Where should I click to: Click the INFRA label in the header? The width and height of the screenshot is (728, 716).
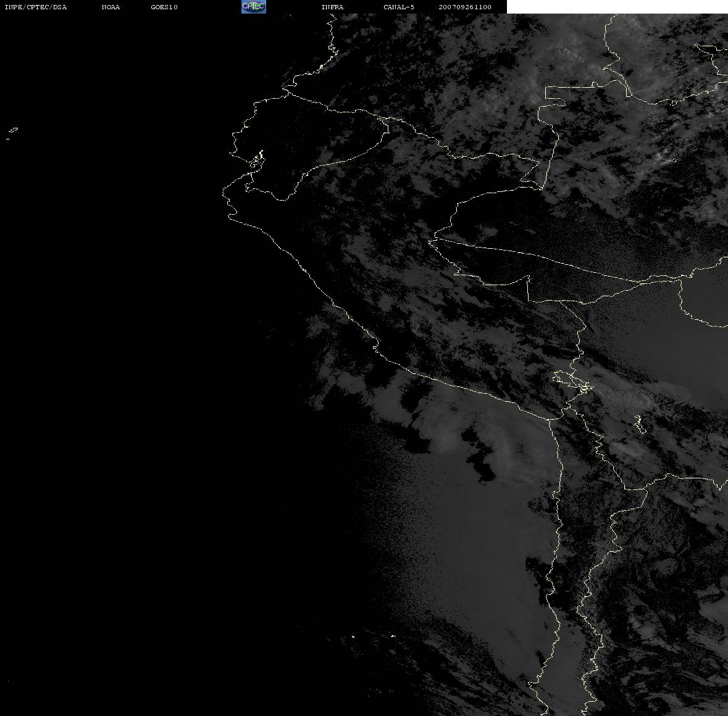point(332,7)
